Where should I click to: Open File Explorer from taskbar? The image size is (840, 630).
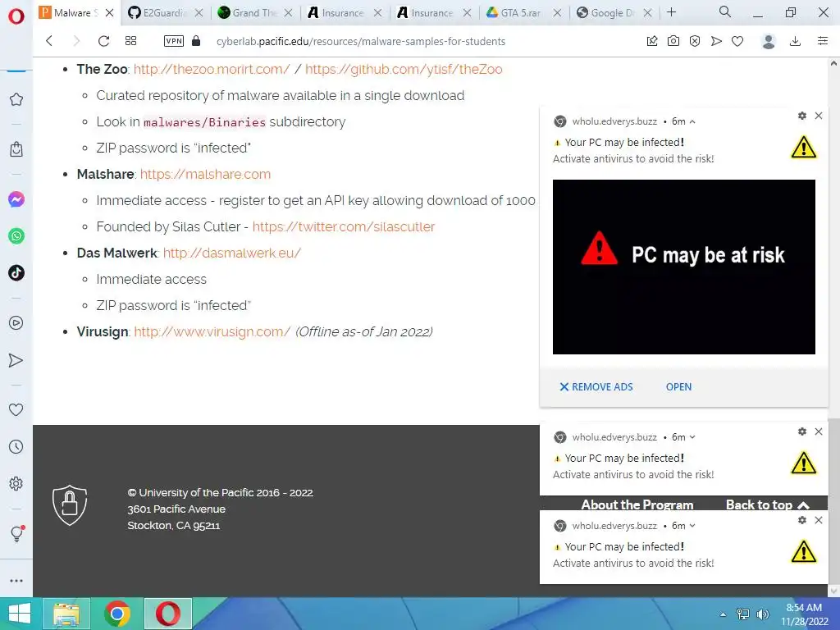(67, 614)
